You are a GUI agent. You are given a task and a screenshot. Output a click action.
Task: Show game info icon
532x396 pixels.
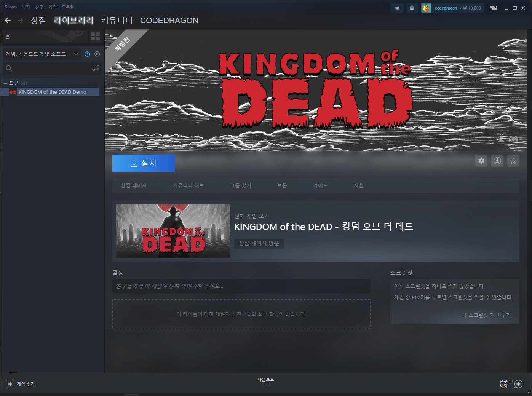(497, 161)
